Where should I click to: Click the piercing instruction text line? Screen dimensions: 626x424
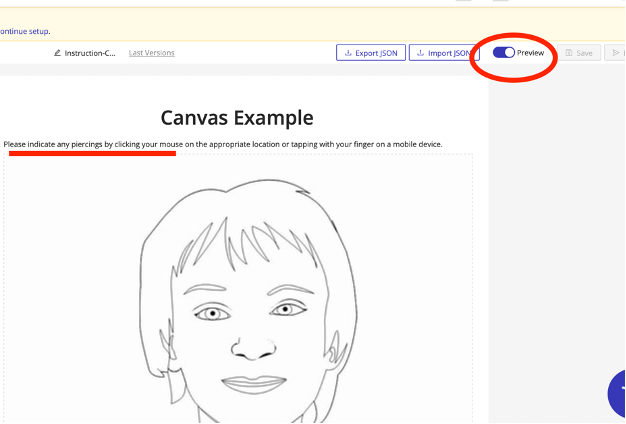coord(222,145)
